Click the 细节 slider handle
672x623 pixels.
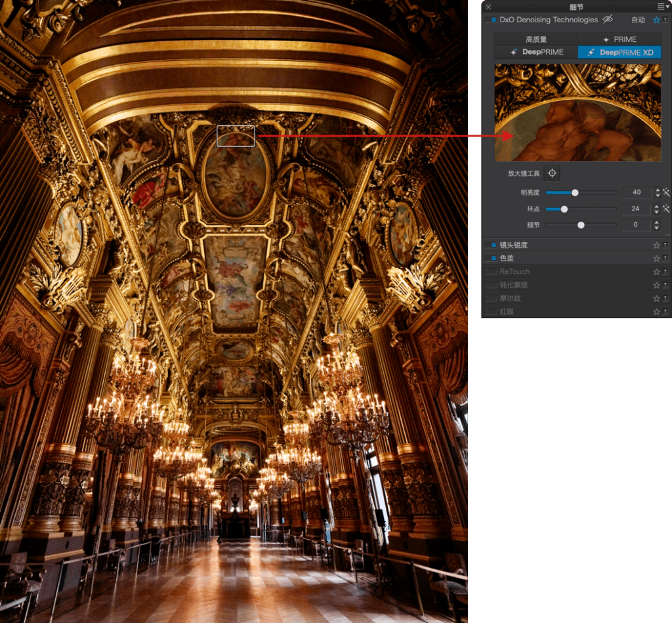tap(581, 225)
